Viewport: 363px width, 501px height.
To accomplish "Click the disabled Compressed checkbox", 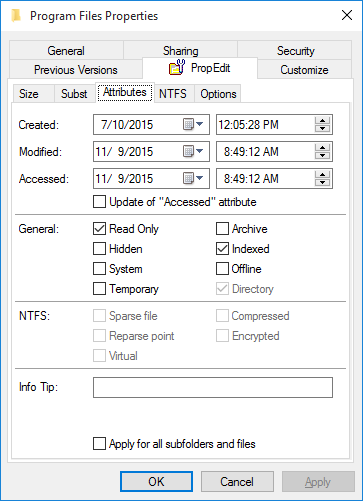I will coord(222,316).
